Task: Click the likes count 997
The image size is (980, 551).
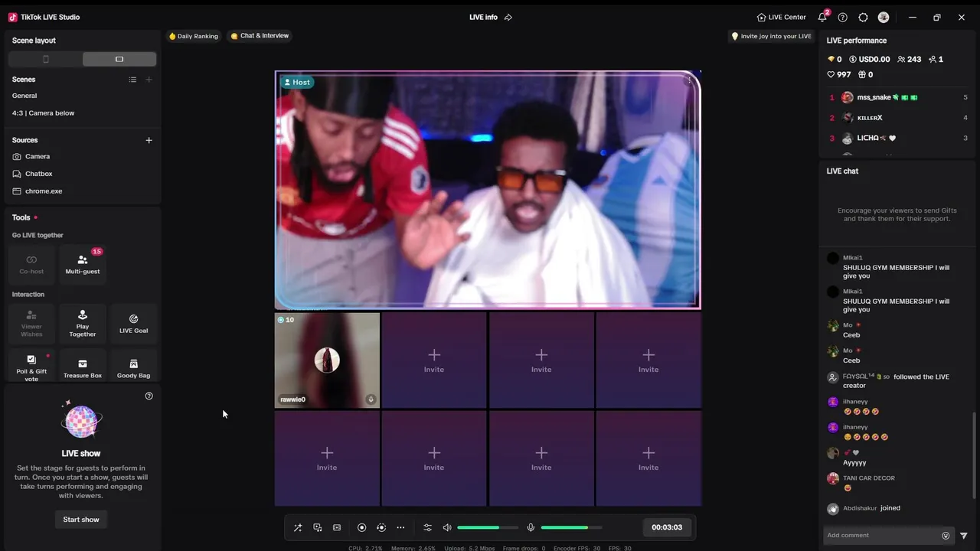Action: [838, 74]
